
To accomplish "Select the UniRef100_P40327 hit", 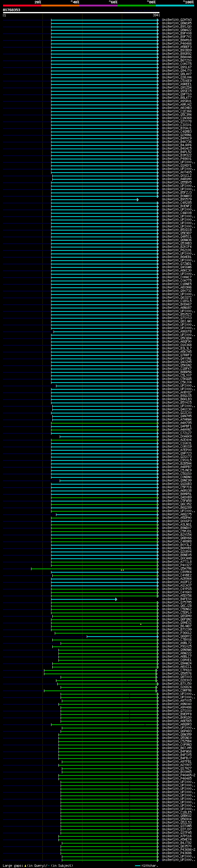I will [177, 565].
